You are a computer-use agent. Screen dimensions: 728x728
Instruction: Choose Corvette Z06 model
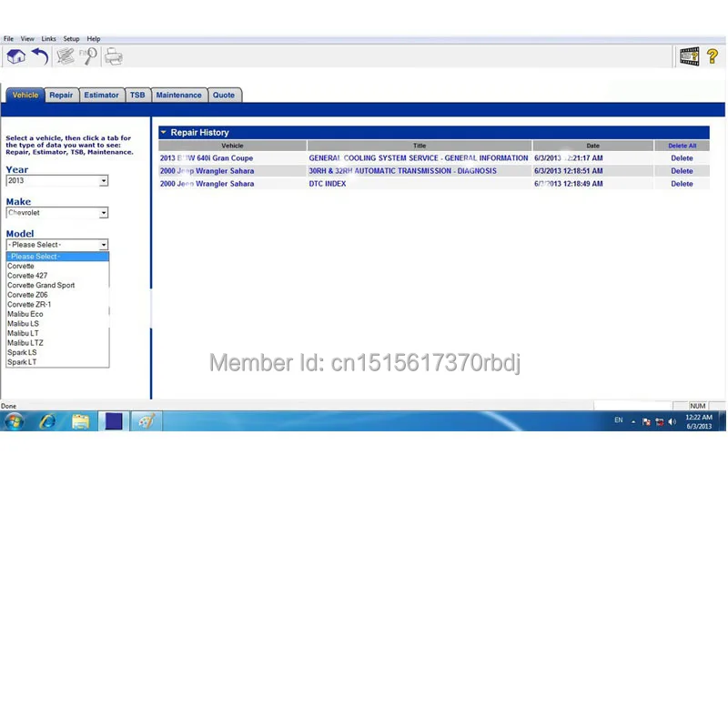[57, 295]
